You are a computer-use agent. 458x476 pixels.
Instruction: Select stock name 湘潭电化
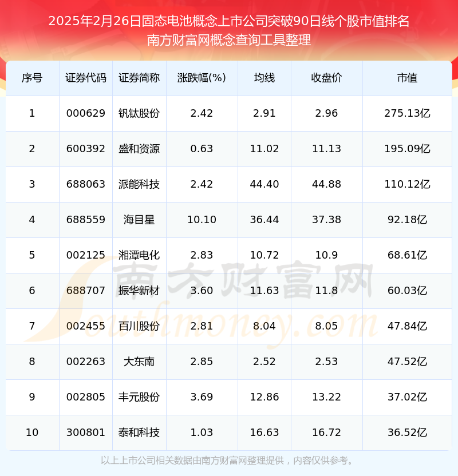click(139, 255)
